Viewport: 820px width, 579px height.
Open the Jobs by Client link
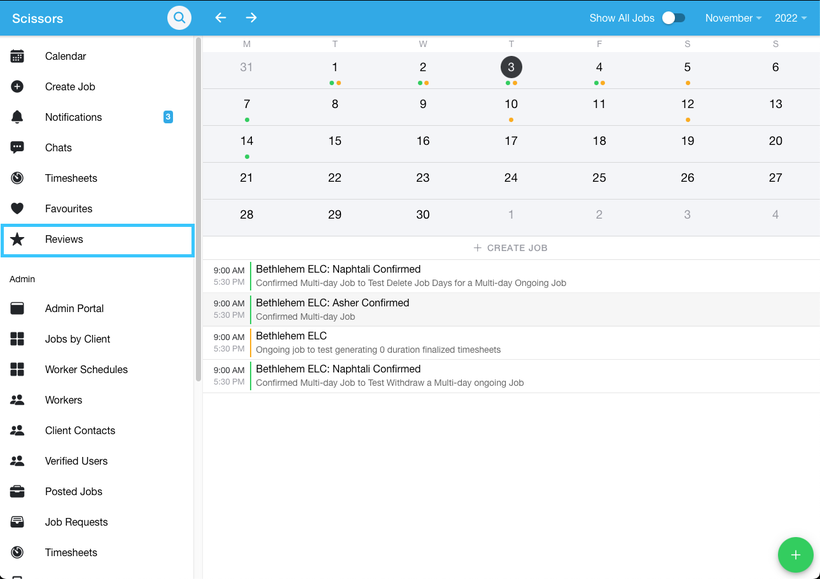coord(77,339)
